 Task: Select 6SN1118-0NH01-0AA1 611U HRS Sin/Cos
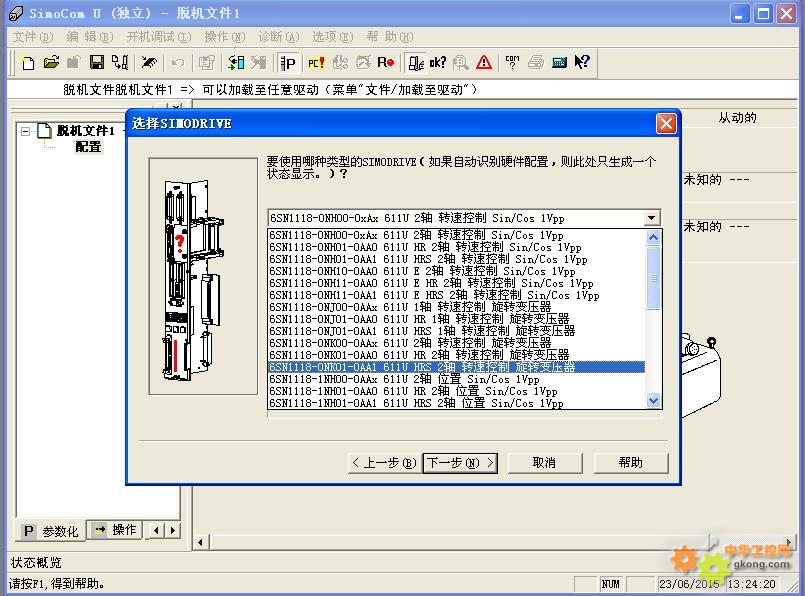(x=456, y=260)
